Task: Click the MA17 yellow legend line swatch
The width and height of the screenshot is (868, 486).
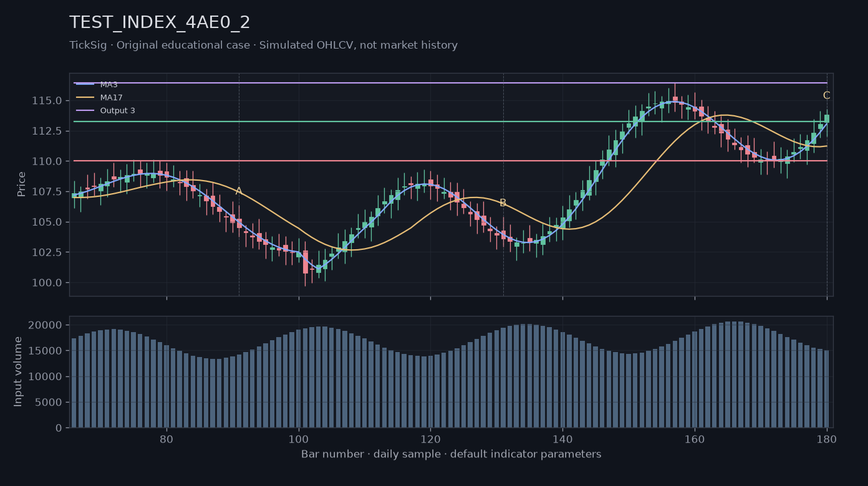Action: [x=85, y=97]
